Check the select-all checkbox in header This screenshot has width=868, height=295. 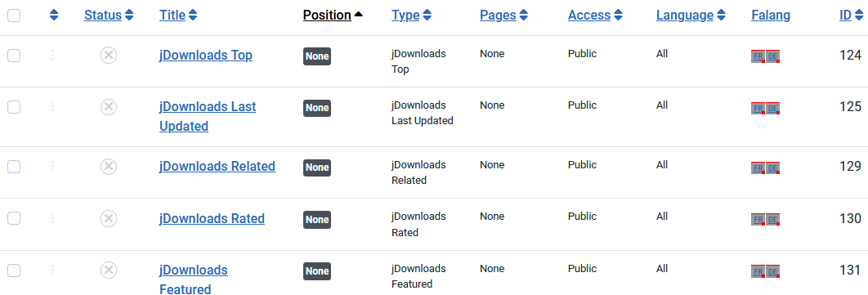[x=14, y=16]
